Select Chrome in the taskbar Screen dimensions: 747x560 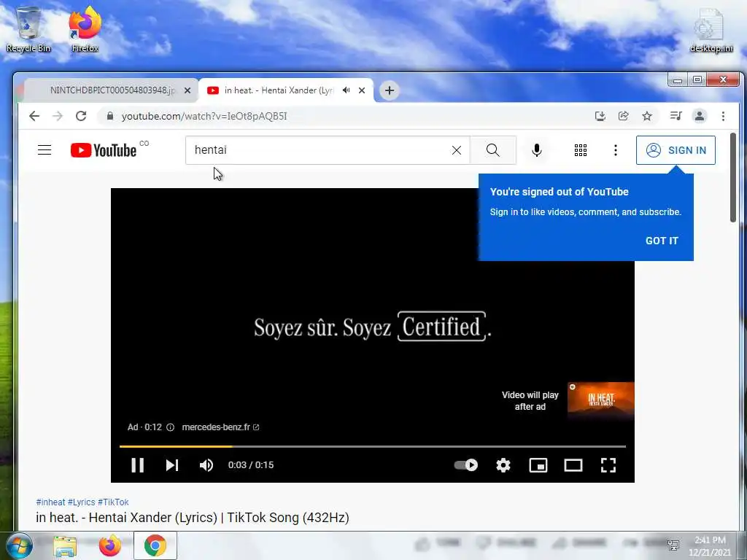click(155, 545)
